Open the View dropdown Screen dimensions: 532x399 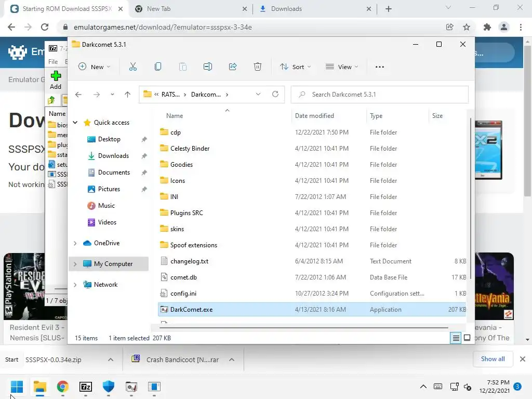click(x=342, y=67)
